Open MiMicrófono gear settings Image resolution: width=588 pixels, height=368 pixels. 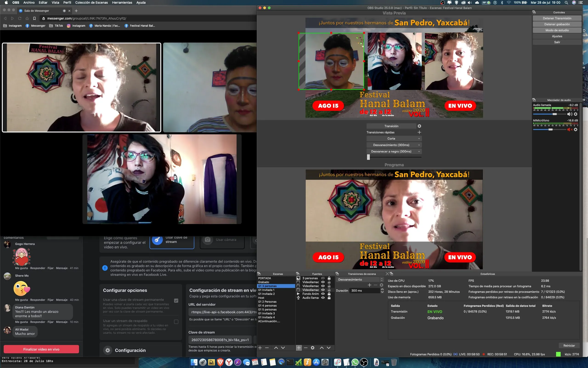point(576,129)
